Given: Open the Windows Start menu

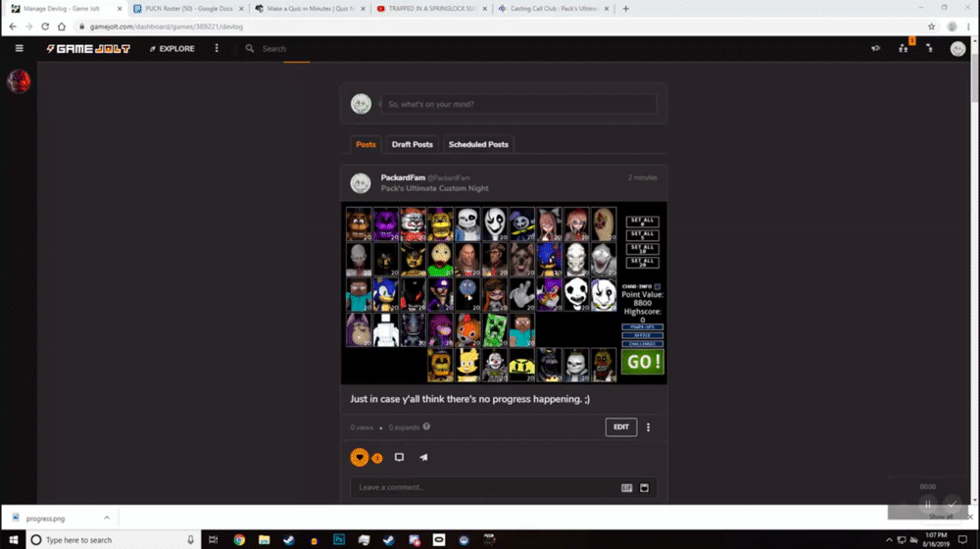Looking at the screenshot, I should point(13,539).
